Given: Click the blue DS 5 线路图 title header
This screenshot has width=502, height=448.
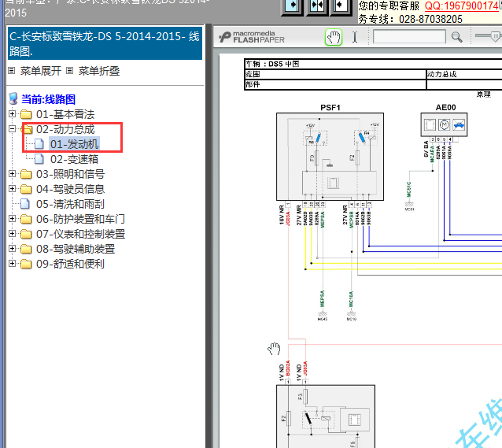Looking at the screenshot, I should (x=105, y=43).
